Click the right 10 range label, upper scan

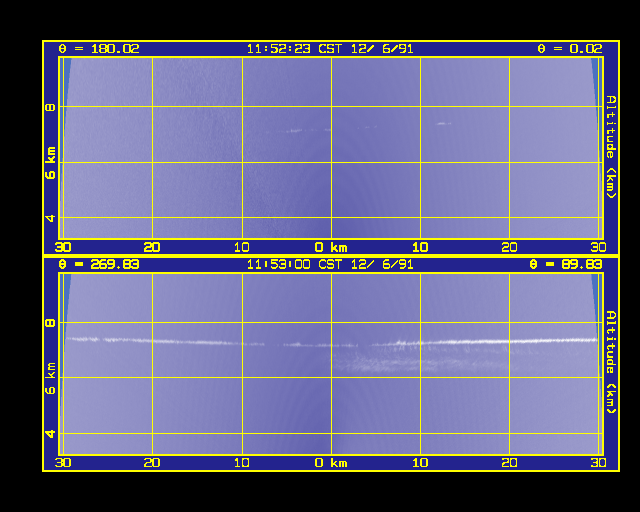[x=420, y=247]
